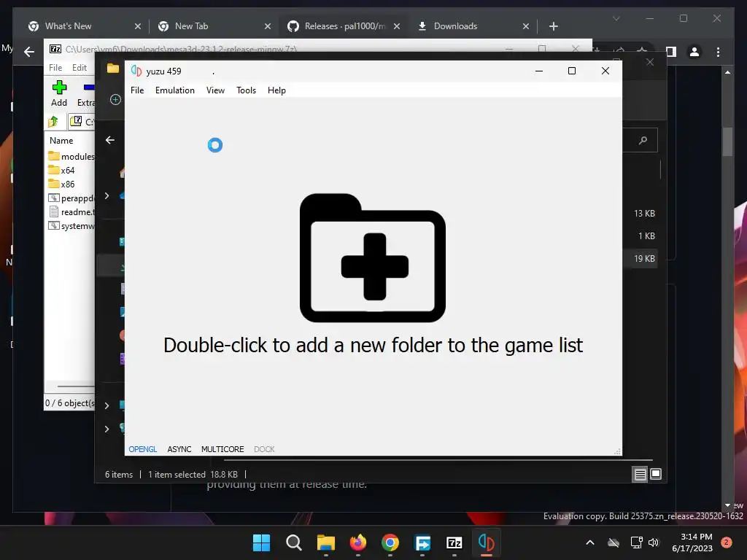Select the x86 folder in 7-Zip
This screenshot has height=560, width=747.
click(61, 184)
